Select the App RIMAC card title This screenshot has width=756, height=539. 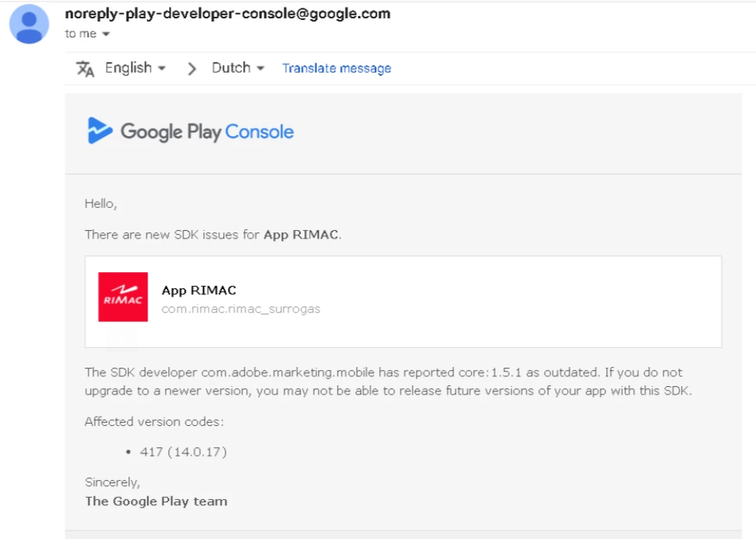(199, 291)
